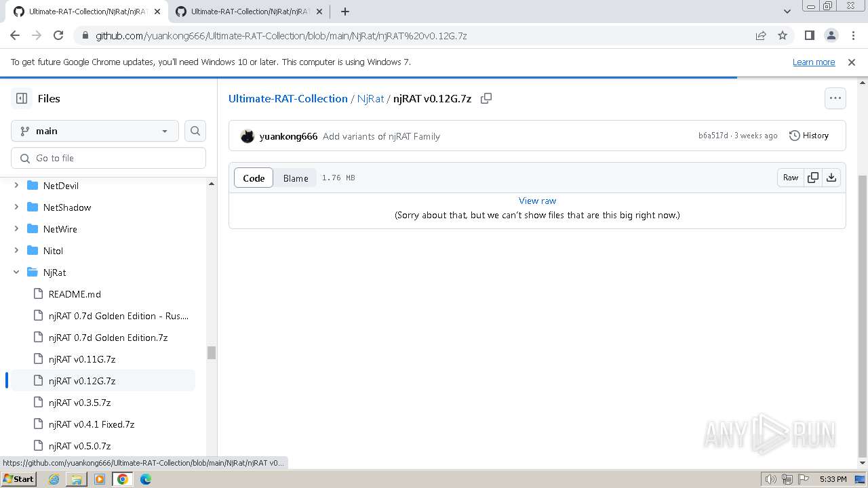
Task: Open the three-dots more options menu
Action: 835,98
